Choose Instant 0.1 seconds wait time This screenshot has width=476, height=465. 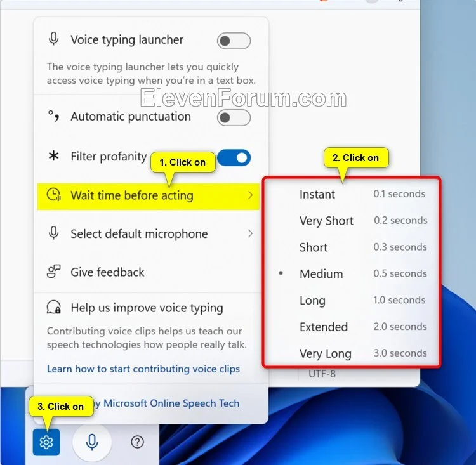(x=352, y=194)
